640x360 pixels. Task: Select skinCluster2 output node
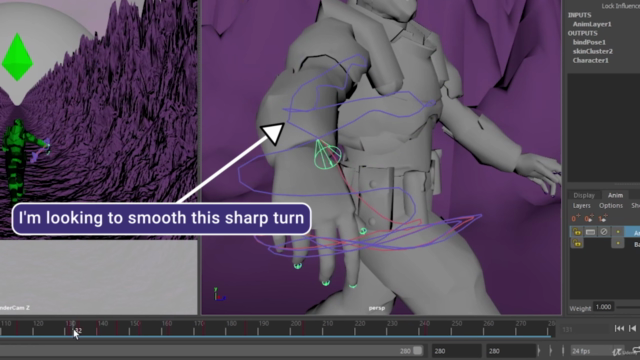tap(593, 51)
